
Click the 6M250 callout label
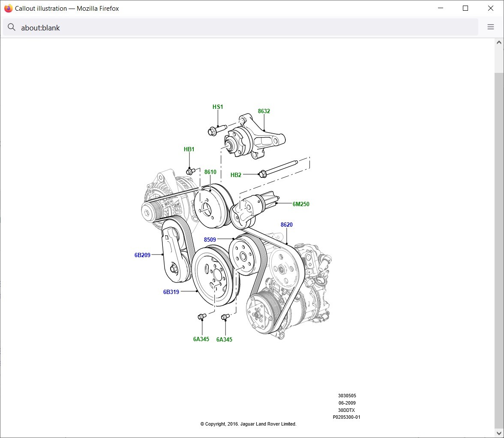click(301, 204)
